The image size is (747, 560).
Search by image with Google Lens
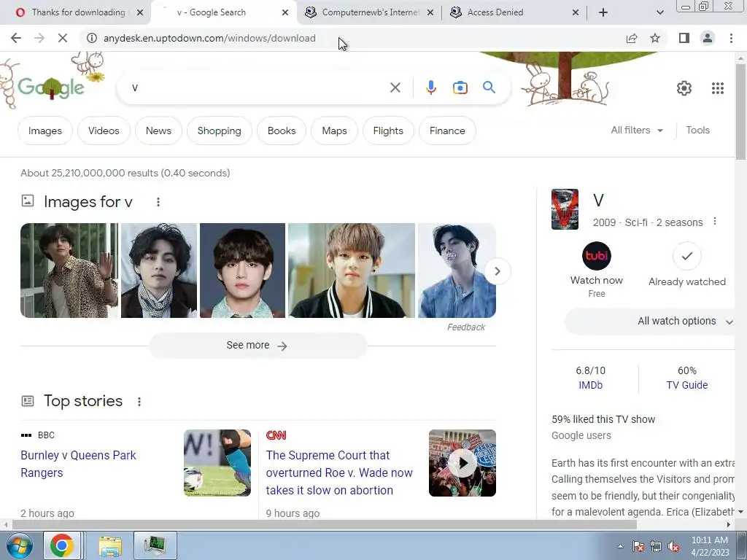(460, 87)
